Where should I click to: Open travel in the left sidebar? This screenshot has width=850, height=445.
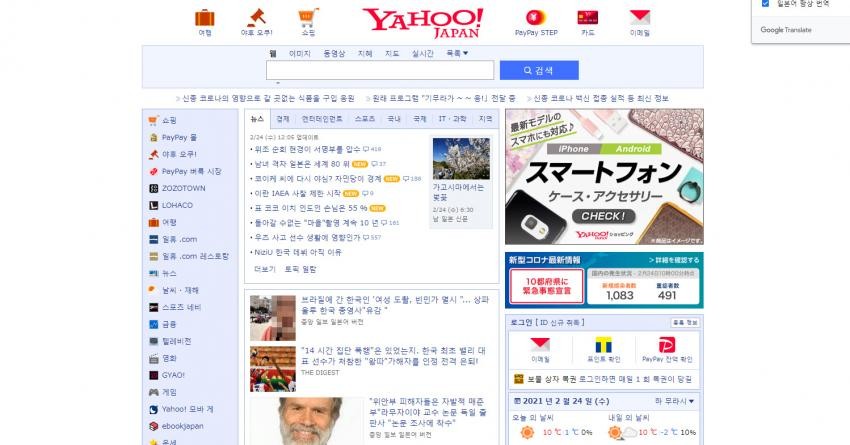(169, 222)
